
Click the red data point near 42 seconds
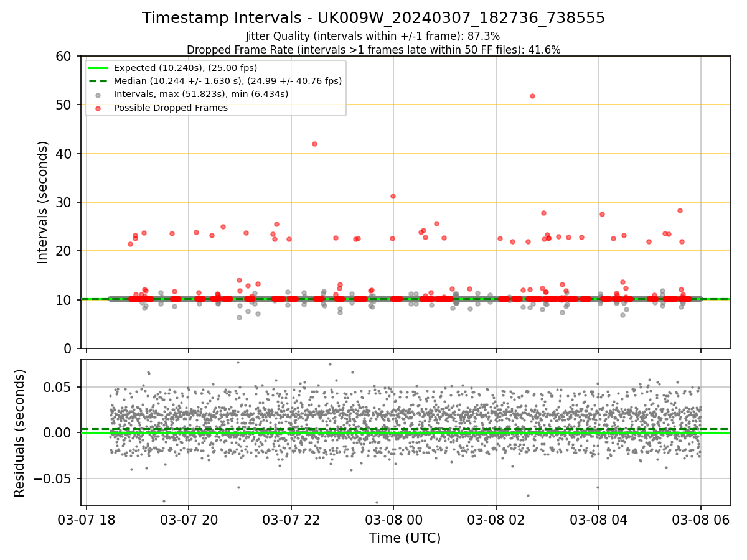(x=314, y=144)
